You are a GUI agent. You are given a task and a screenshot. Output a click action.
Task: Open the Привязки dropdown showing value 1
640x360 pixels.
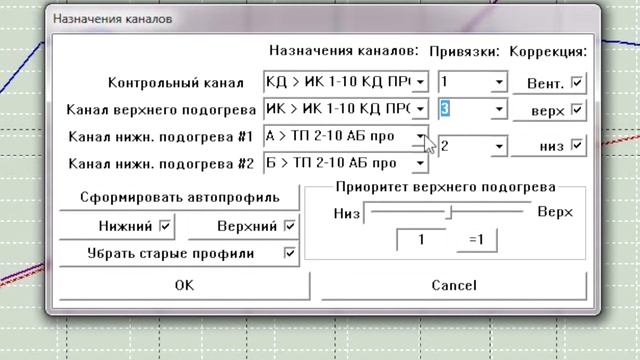coord(499,82)
